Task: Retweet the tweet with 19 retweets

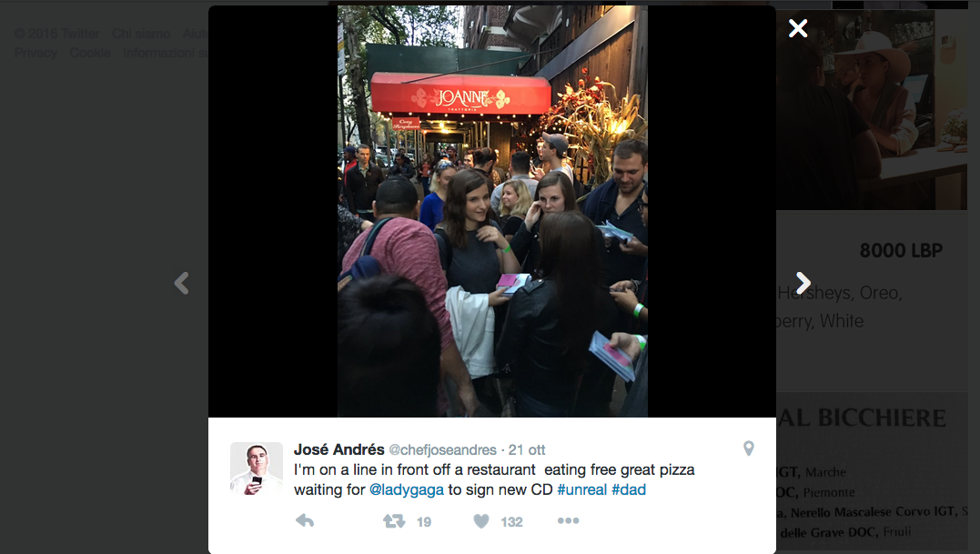Action: point(394,521)
